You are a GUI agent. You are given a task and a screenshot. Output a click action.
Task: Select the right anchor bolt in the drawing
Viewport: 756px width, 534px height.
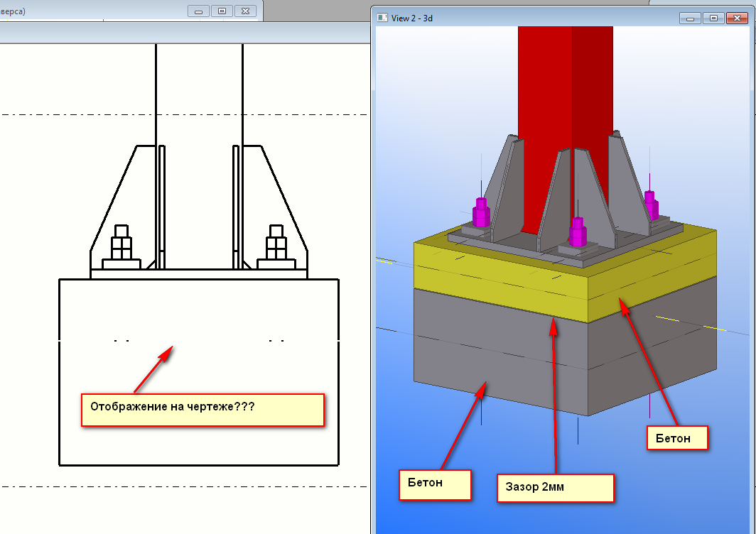click(x=276, y=246)
